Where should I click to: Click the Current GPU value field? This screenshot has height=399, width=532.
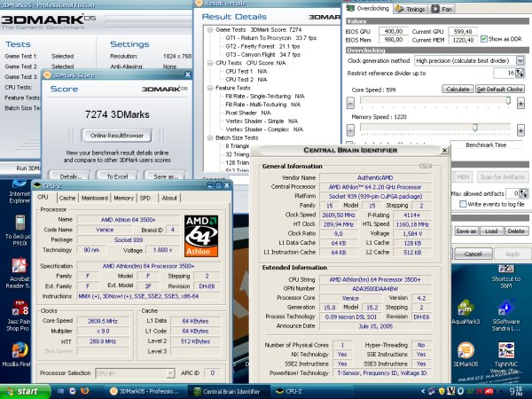[463, 31]
